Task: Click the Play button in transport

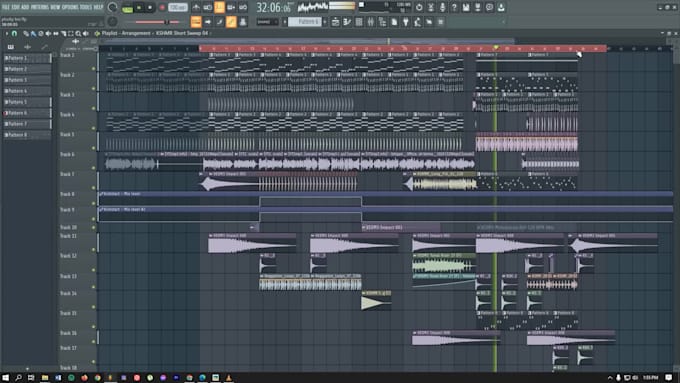Action: pos(139,8)
